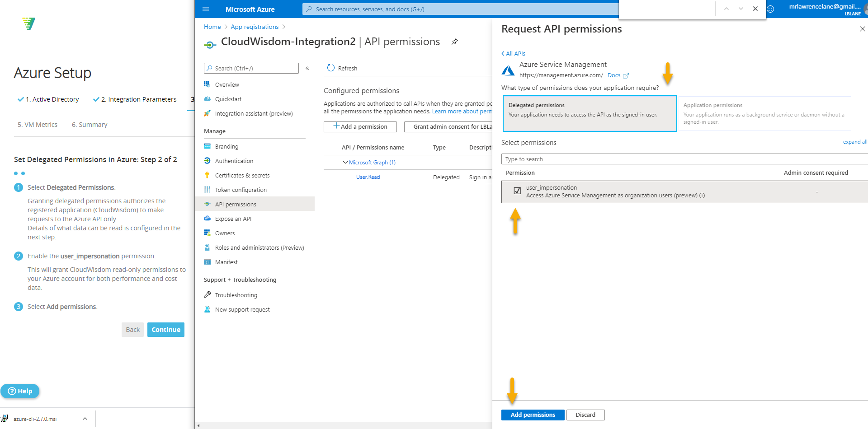Open the App registrations breadcrumb
868x429 pixels.
coord(255,27)
